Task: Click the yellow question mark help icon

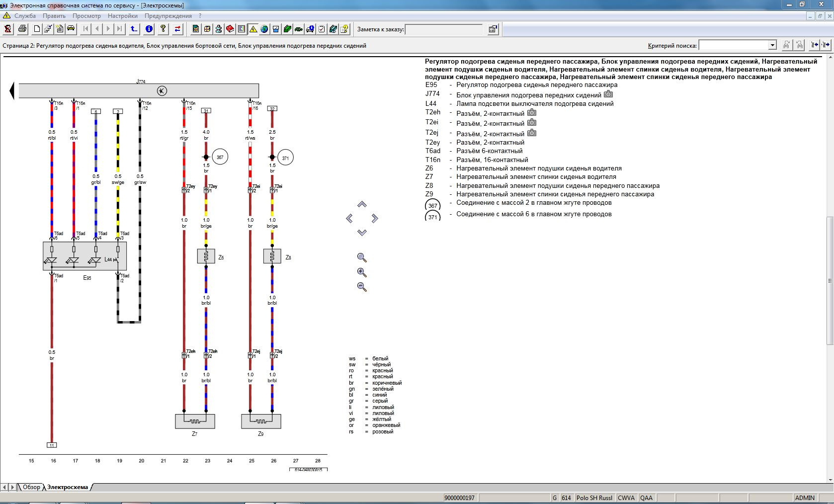Action: coord(163,29)
